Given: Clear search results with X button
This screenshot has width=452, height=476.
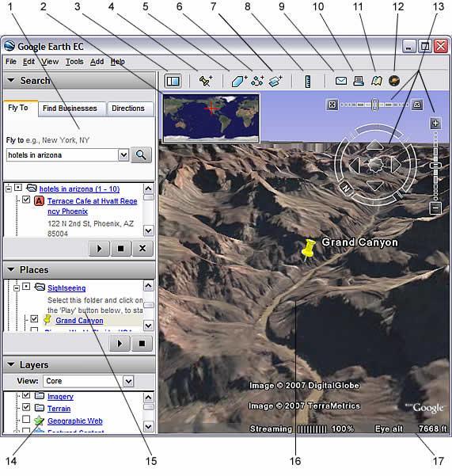Looking at the screenshot, I should [142, 249].
